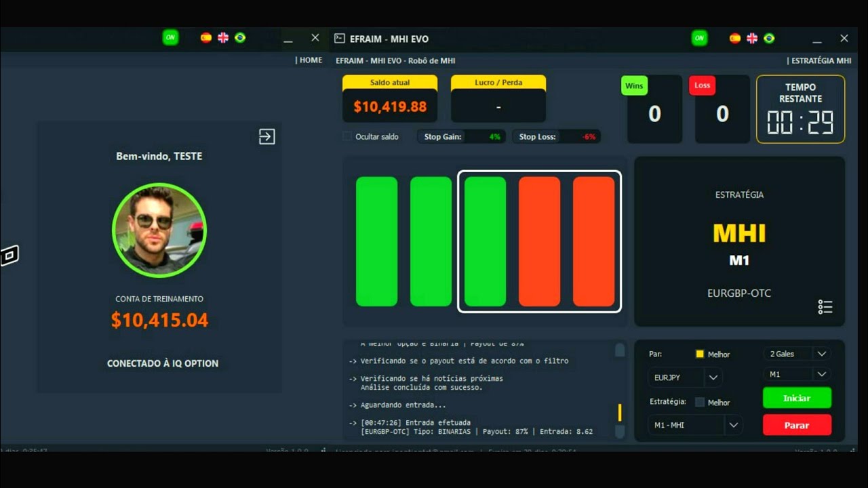Select Spanish flag in EFRAIM MHI EVO window
The height and width of the screenshot is (488, 868).
pyautogui.click(x=735, y=39)
